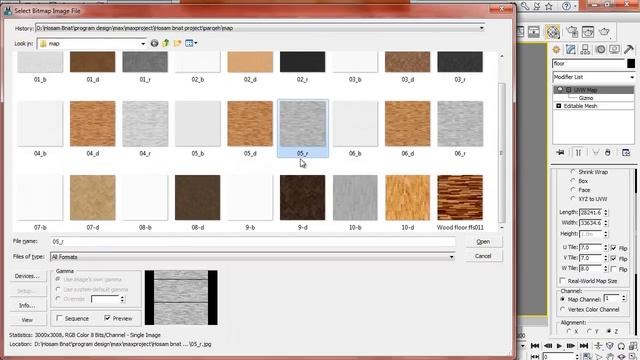Open the Look in folder dropdown
640x360 pixels.
click(x=143, y=44)
